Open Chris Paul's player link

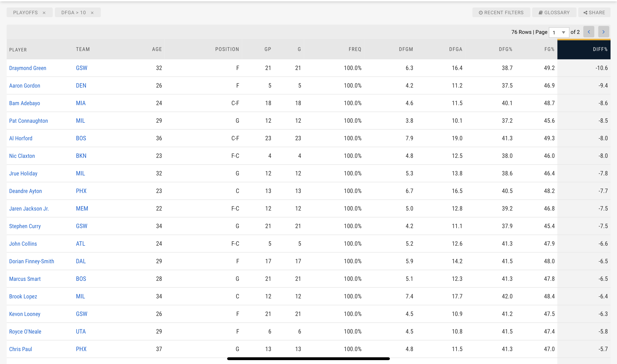click(x=21, y=349)
